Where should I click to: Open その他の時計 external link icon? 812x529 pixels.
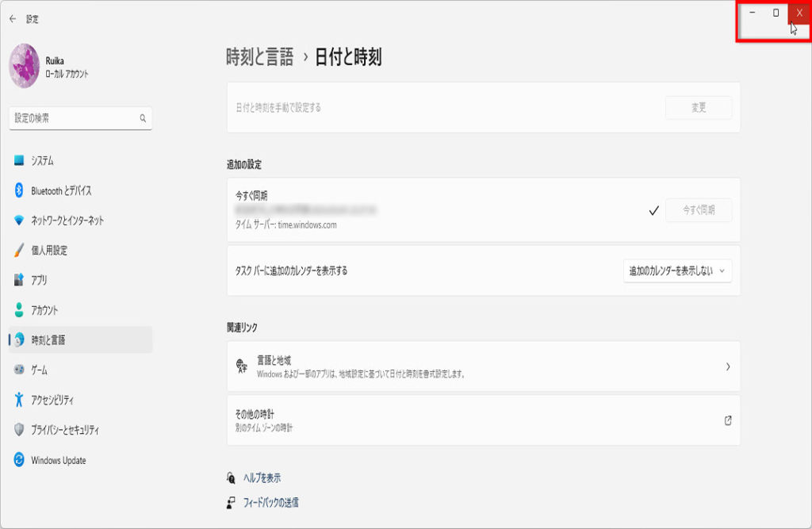pyautogui.click(x=727, y=420)
